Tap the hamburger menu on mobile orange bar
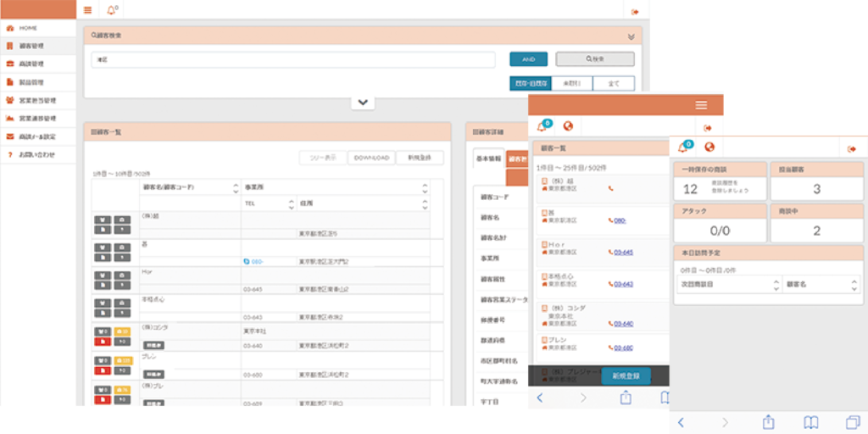The width and height of the screenshot is (868, 434). 701,104
